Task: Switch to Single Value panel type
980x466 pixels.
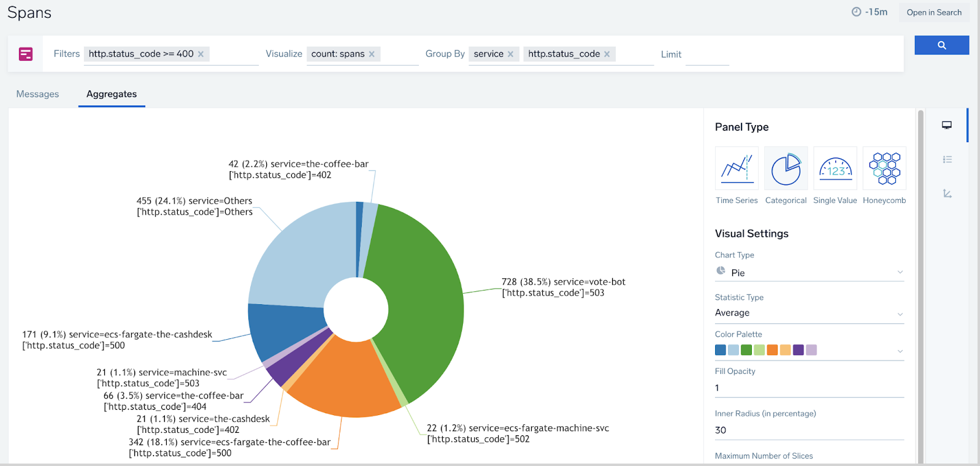Action: coord(835,169)
